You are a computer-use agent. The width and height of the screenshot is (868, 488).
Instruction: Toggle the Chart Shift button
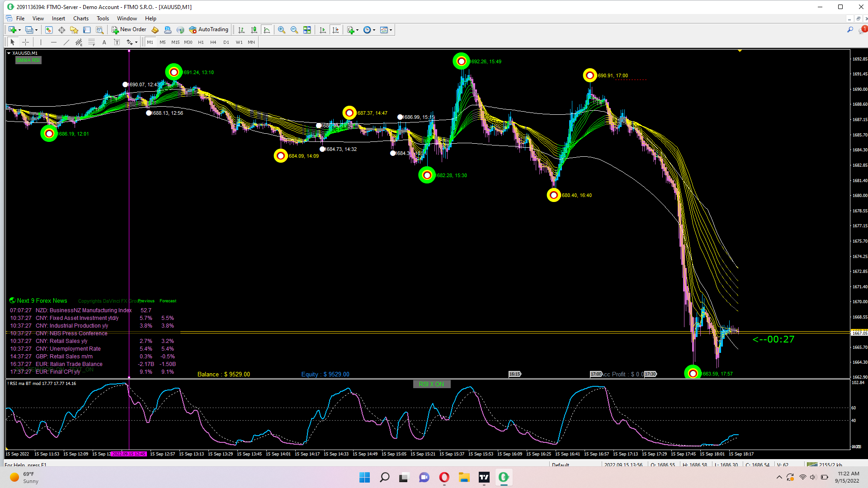[335, 30]
